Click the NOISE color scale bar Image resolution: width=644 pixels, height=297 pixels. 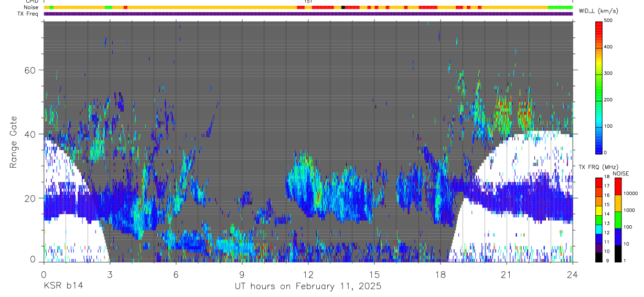point(618,219)
